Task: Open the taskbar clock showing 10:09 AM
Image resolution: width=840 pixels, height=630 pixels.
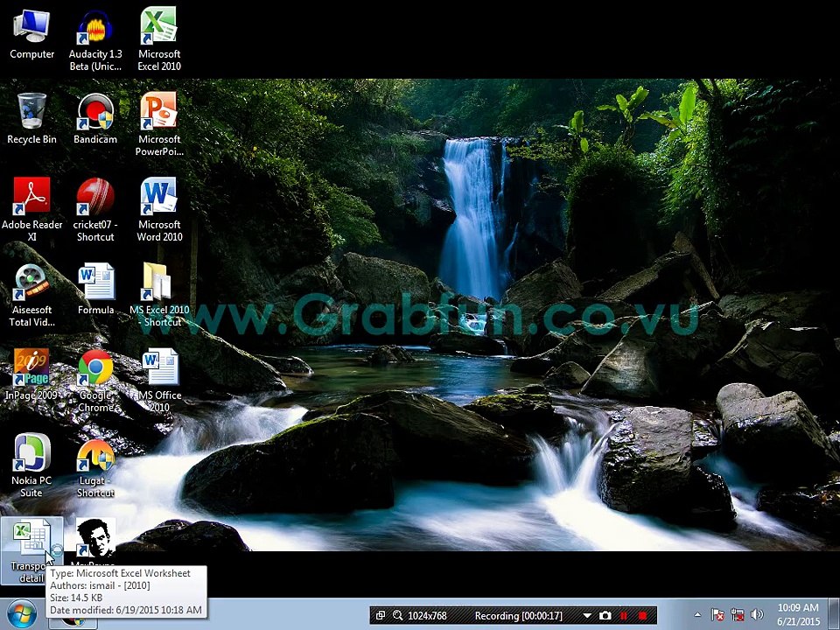Action: [x=798, y=614]
